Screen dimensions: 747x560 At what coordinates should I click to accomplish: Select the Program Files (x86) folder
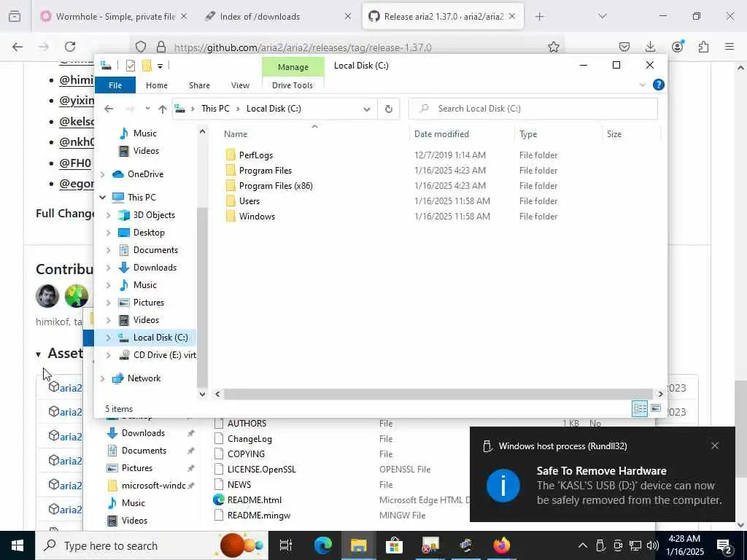tap(276, 186)
